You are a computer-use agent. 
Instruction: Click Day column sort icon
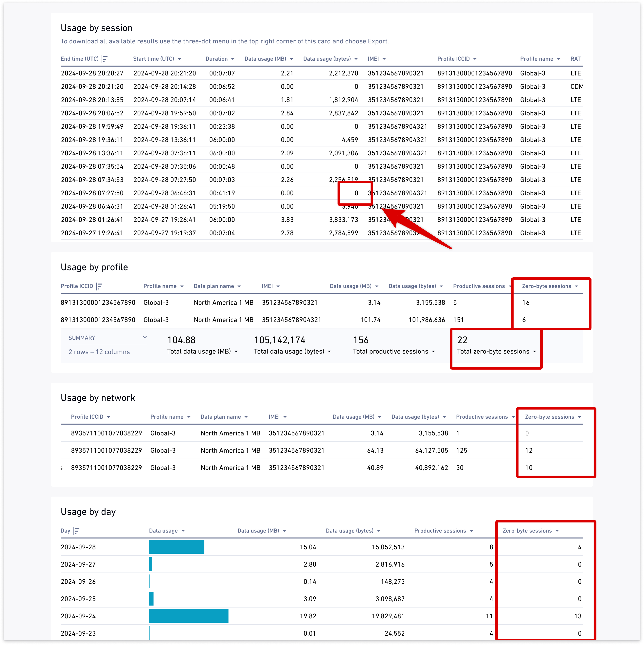click(x=76, y=531)
